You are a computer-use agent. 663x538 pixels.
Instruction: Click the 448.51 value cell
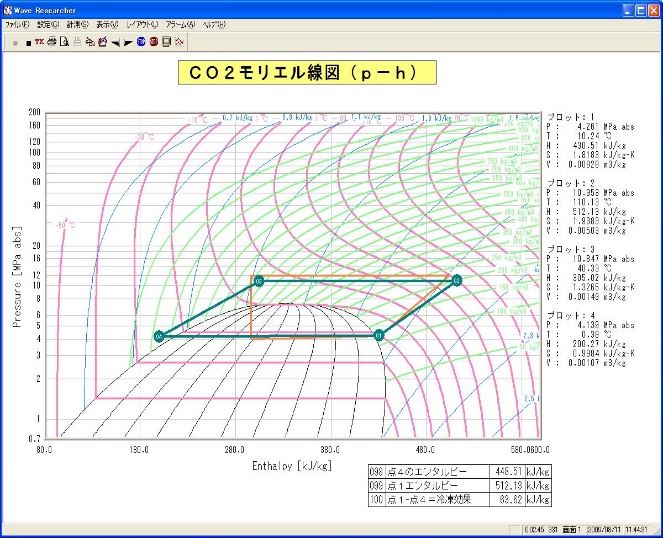pos(507,471)
